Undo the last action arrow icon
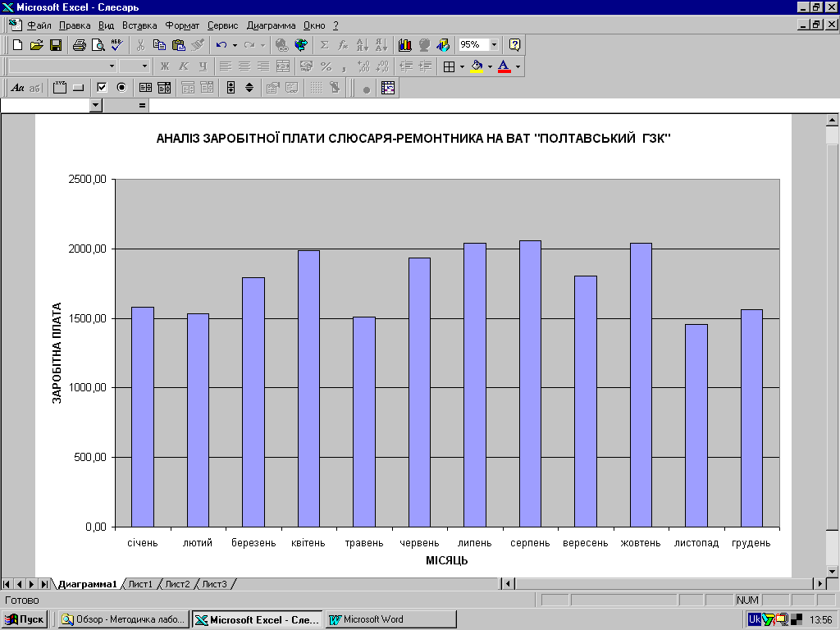 [x=221, y=45]
